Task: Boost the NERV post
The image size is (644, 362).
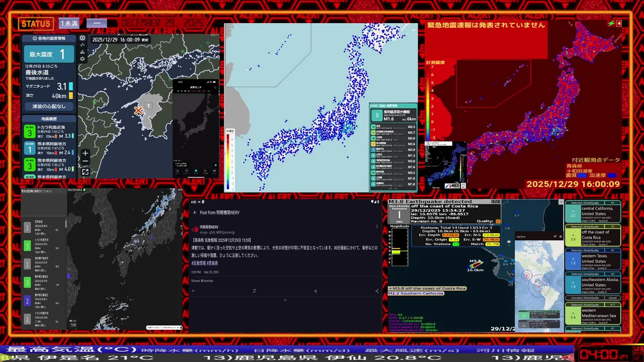Action: tap(254, 291)
